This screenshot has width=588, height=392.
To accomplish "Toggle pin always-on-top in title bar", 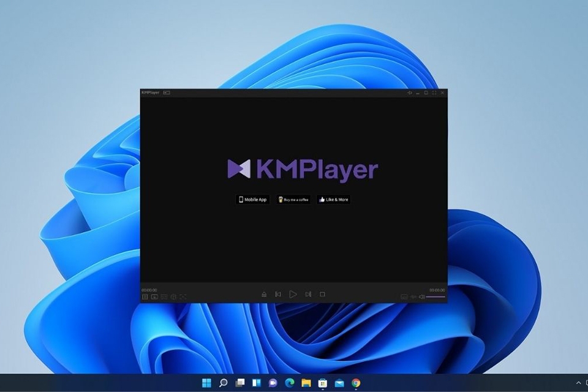I will tap(410, 92).
